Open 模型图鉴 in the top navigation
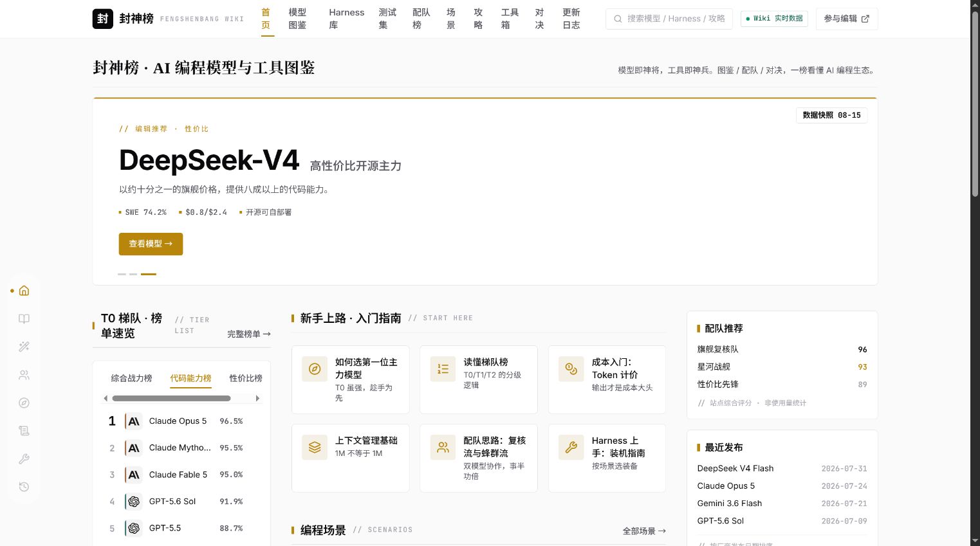 pos(297,19)
